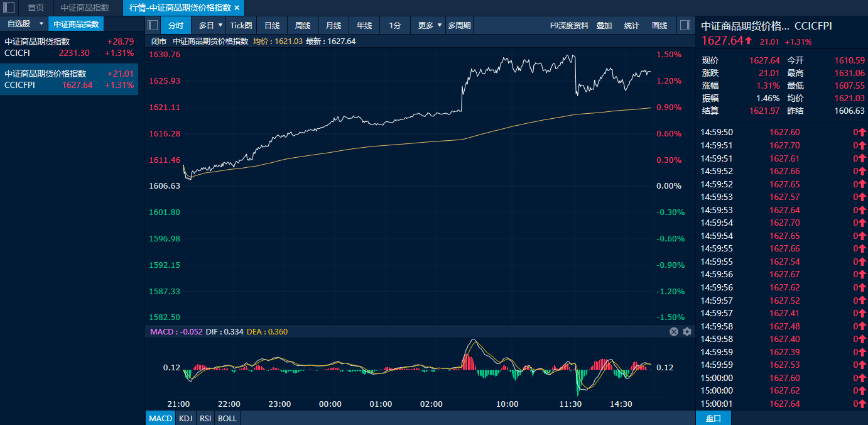Select the MACD indicator tab
Image resolution: width=868 pixels, height=425 pixels.
[x=161, y=418]
